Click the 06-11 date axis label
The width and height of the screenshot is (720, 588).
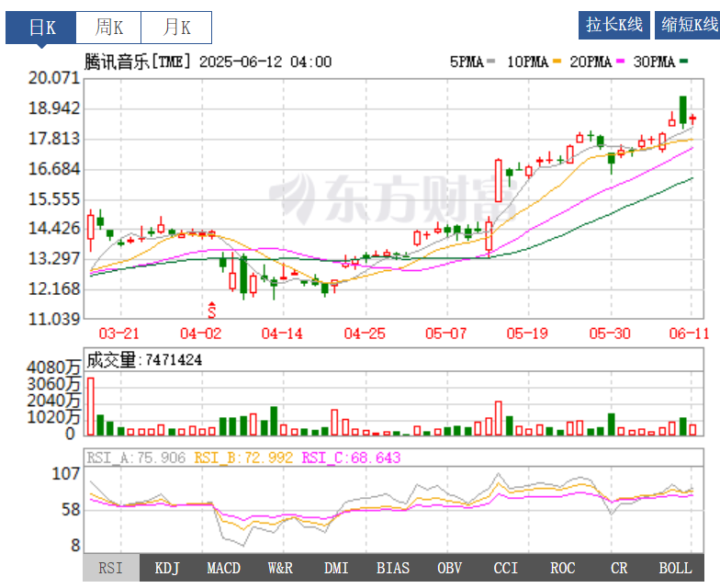pos(689,334)
